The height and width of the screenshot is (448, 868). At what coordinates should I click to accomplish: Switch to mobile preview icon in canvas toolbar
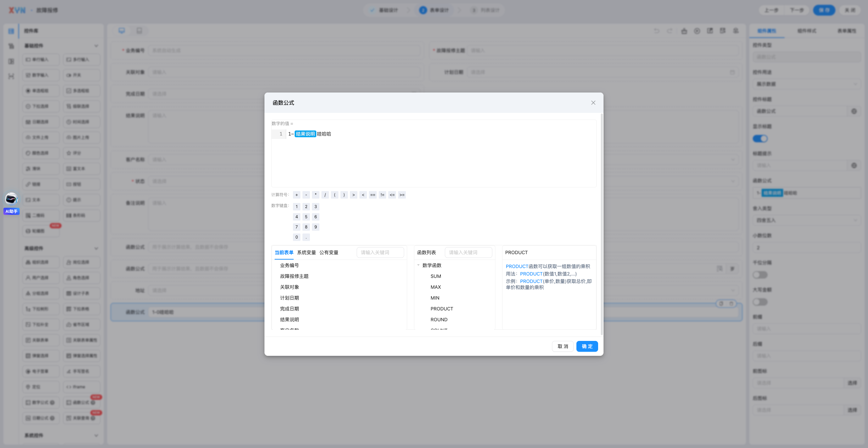139,31
